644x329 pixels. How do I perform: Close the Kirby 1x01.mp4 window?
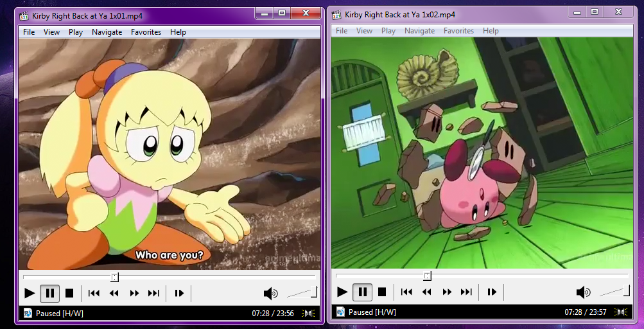pos(306,13)
